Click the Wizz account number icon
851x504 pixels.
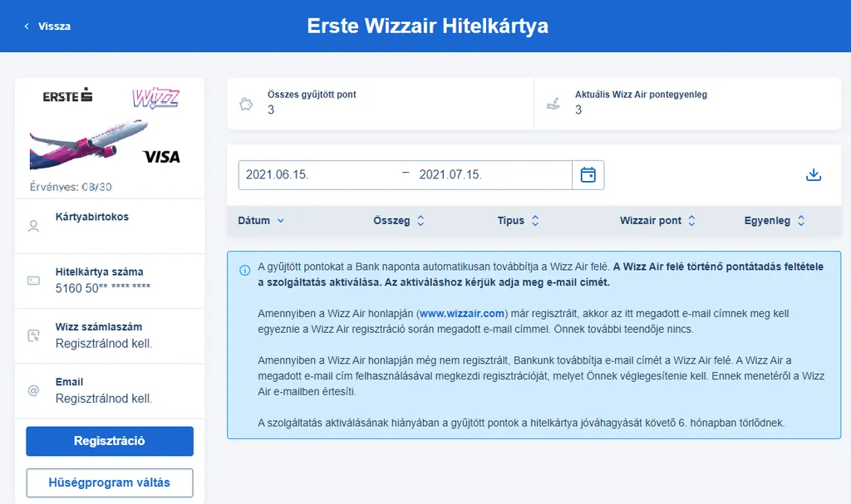click(x=34, y=335)
